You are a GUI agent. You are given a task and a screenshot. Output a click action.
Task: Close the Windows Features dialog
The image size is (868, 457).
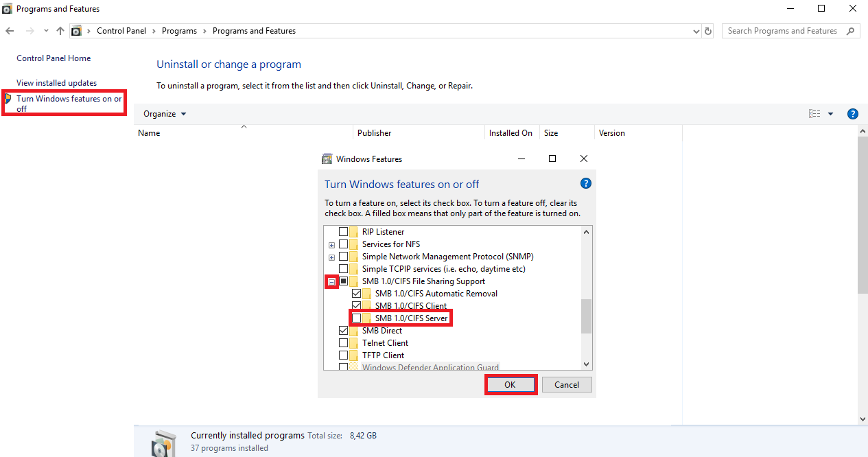(584, 159)
